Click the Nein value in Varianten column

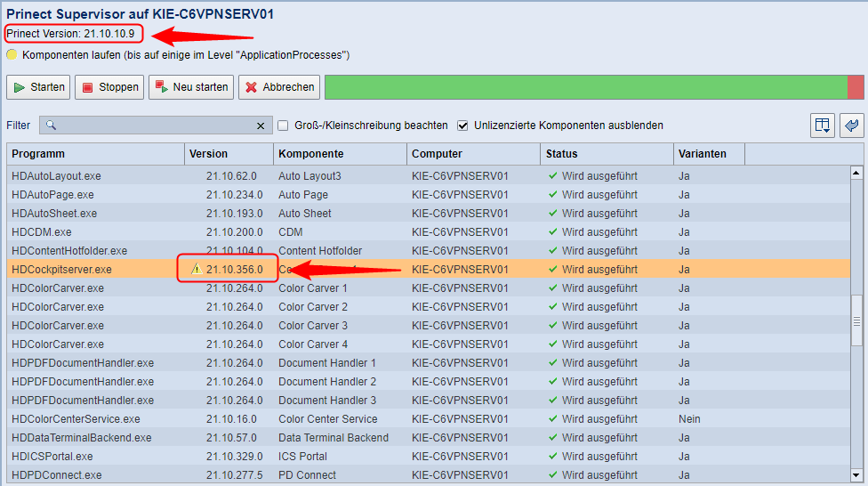click(689, 419)
